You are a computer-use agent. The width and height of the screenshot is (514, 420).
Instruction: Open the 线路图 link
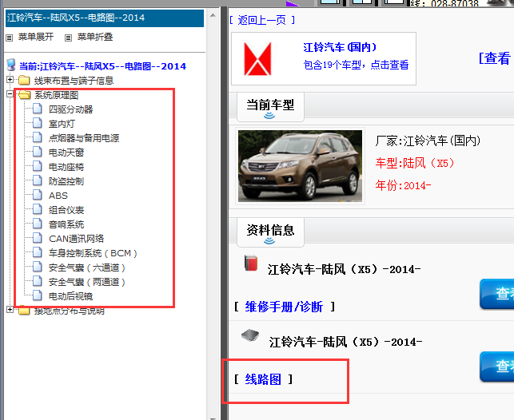tap(263, 379)
